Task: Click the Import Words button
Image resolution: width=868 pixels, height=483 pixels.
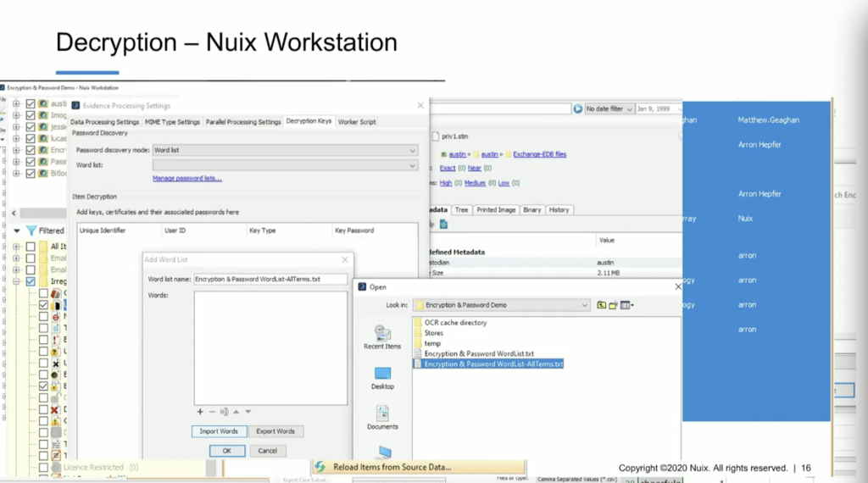Action: pos(219,431)
